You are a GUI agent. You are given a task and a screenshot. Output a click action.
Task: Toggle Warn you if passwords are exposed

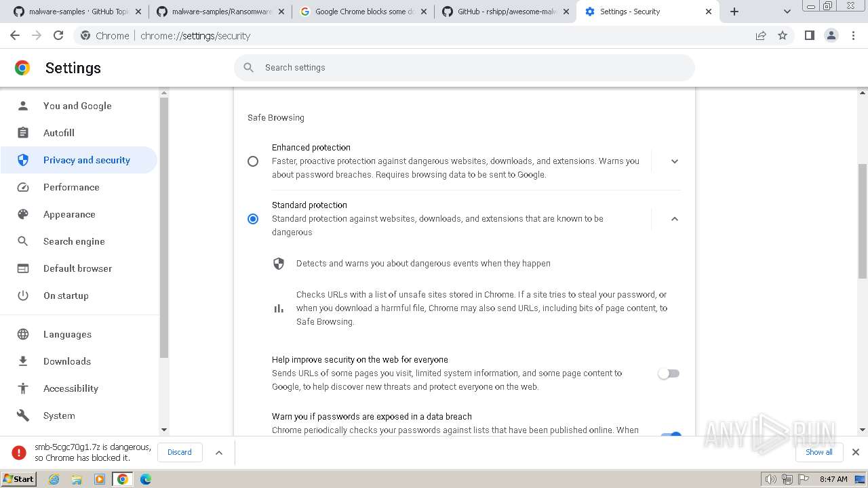click(670, 434)
